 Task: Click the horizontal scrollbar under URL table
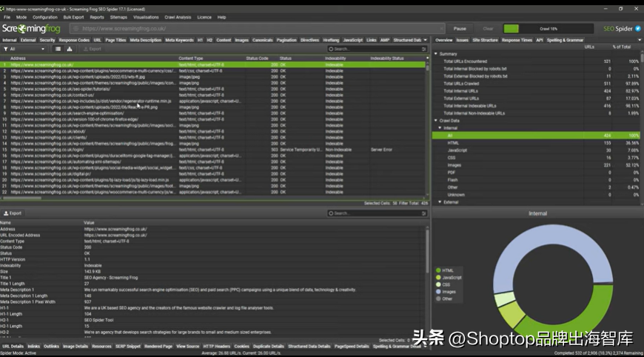(x=21, y=198)
